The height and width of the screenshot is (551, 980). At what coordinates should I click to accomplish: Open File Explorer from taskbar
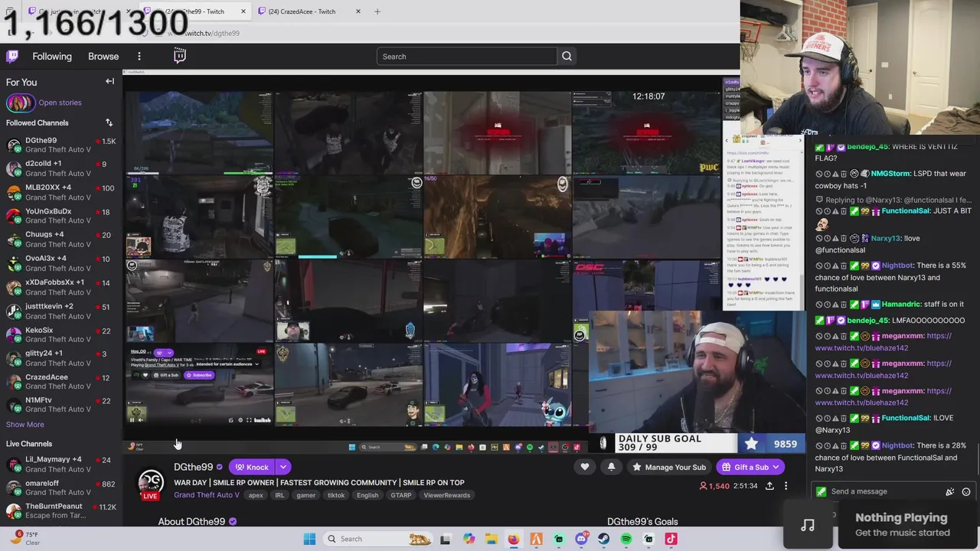tap(491, 539)
